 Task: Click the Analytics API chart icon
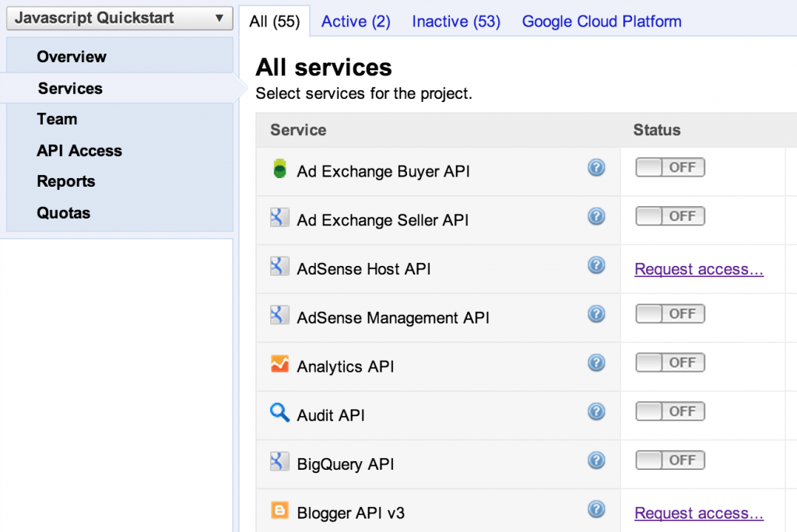click(x=279, y=364)
